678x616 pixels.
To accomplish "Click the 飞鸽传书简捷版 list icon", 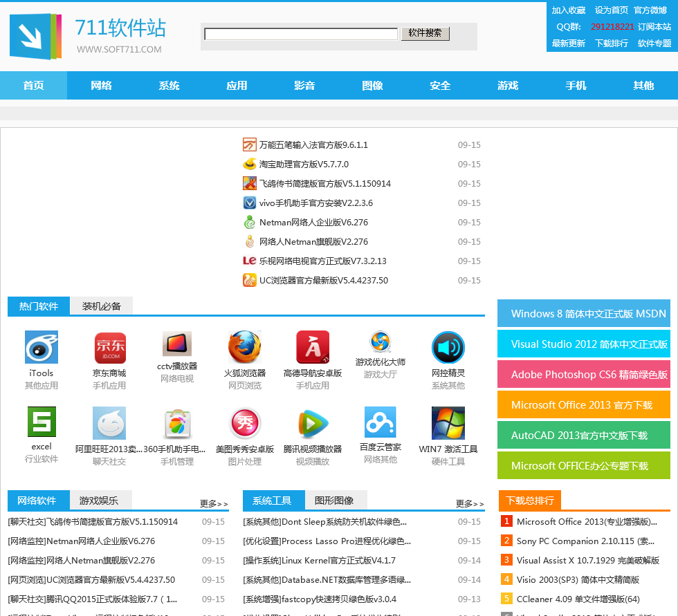I will point(250,183).
